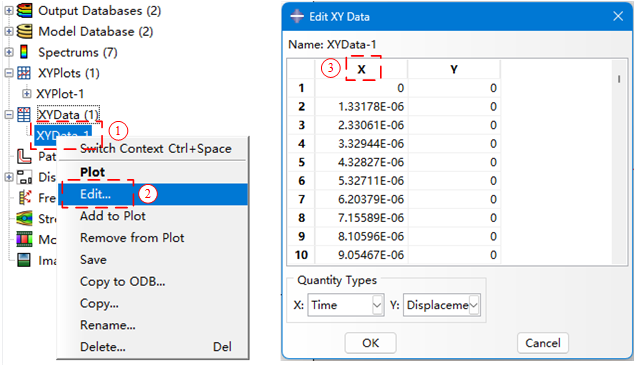This screenshot has height=366, width=637.
Task: Select the XYPlot-1 tree item
Action: tap(60, 94)
